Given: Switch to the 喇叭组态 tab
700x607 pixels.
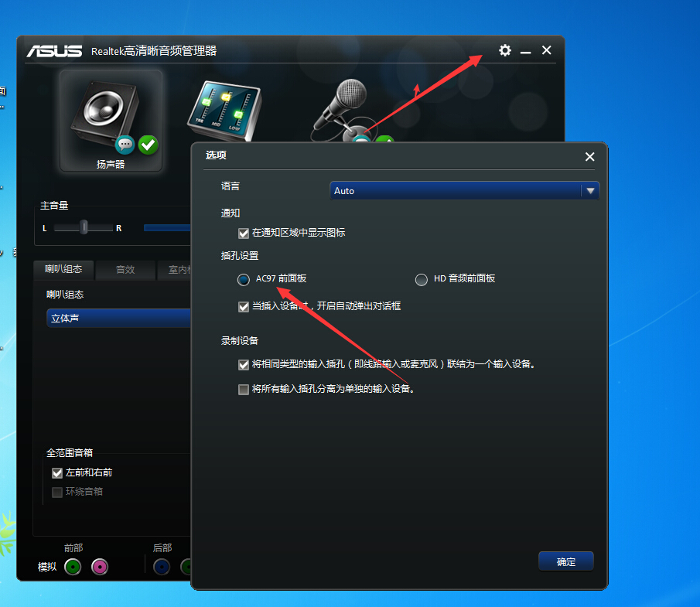Looking at the screenshot, I should (x=63, y=270).
